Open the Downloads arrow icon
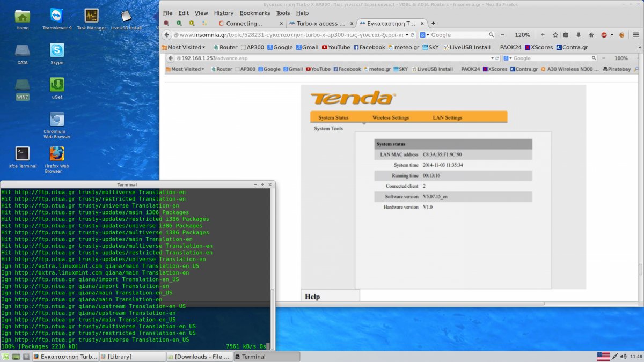Screen dimensions: 644x362 click(578, 35)
